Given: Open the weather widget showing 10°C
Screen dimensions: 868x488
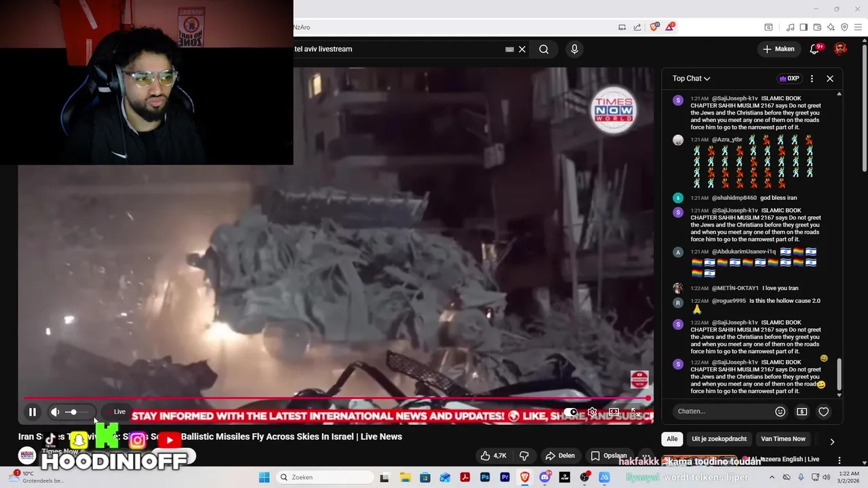Looking at the screenshot, I should pos(35,477).
